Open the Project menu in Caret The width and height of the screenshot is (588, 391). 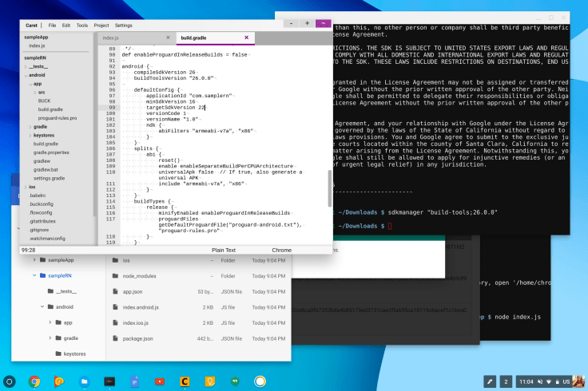pos(101,25)
